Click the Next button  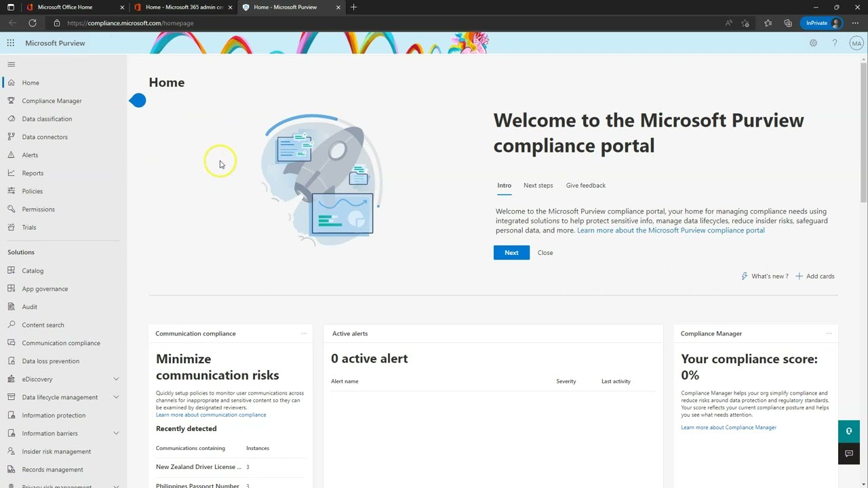tap(511, 253)
